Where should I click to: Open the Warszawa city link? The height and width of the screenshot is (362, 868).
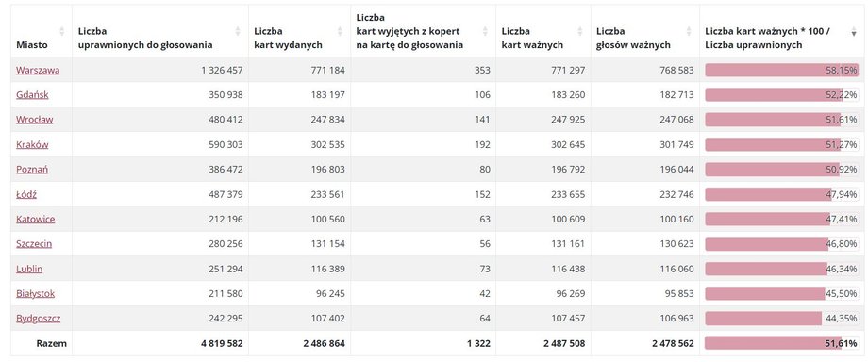point(38,70)
